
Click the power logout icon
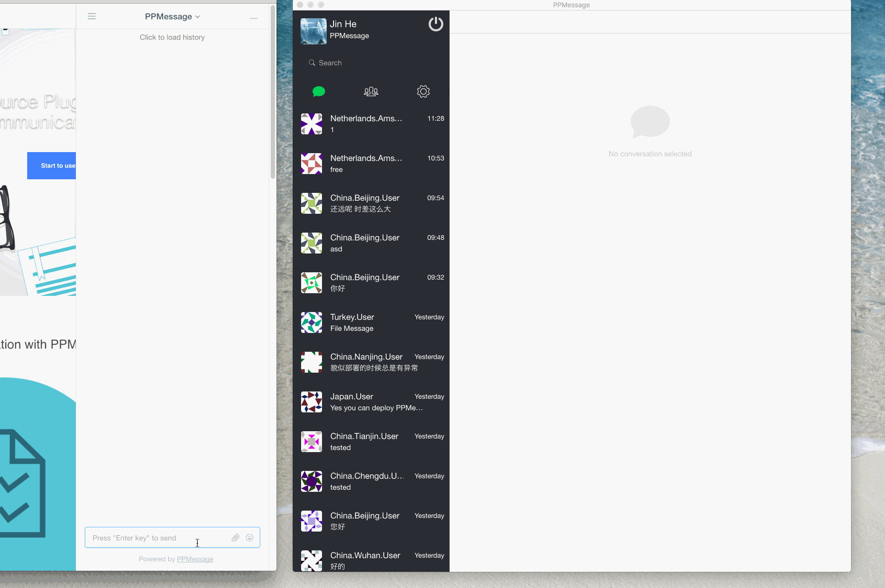(x=435, y=24)
